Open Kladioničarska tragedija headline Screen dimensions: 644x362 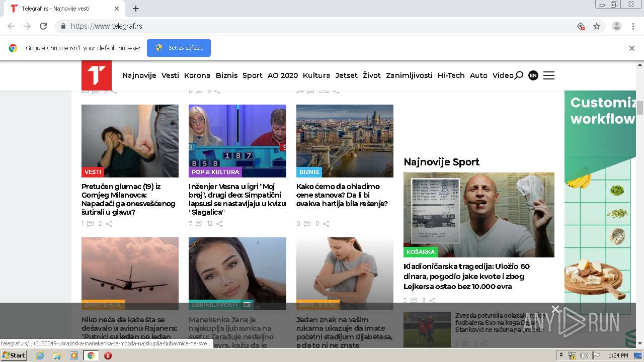(x=466, y=277)
